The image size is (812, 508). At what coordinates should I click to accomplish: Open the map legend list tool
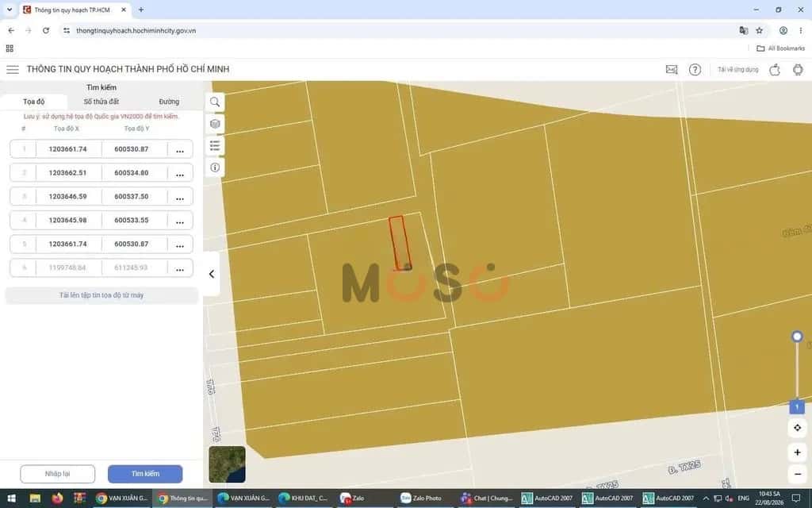pos(215,146)
